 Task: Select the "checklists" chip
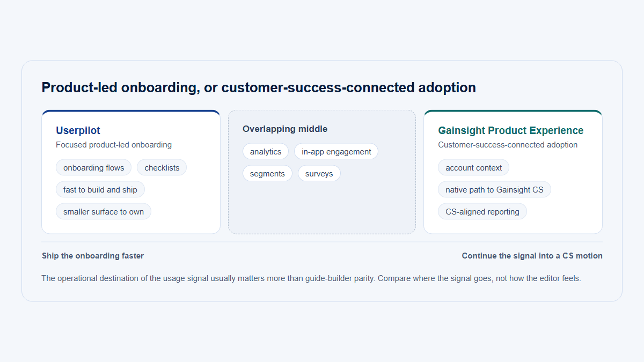click(162, 168)
